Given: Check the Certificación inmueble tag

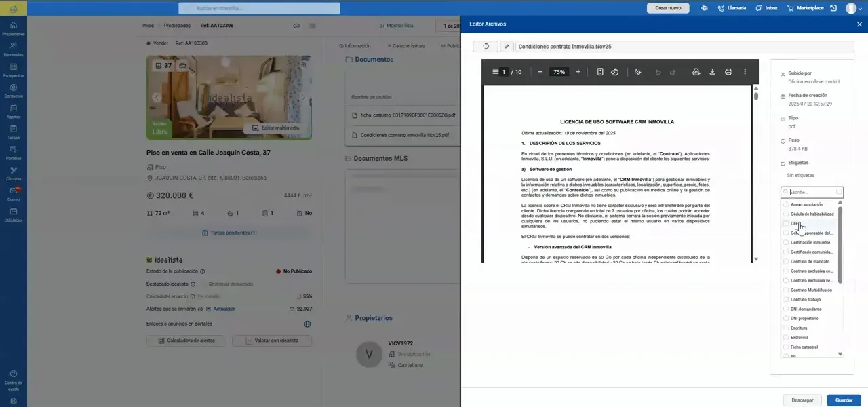Looking at the screenshot, I should 787,242.
